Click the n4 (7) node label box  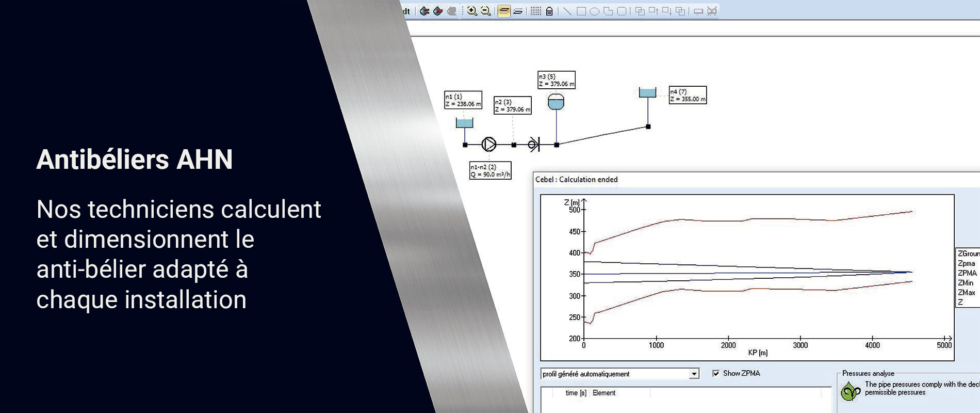[688, 95]
